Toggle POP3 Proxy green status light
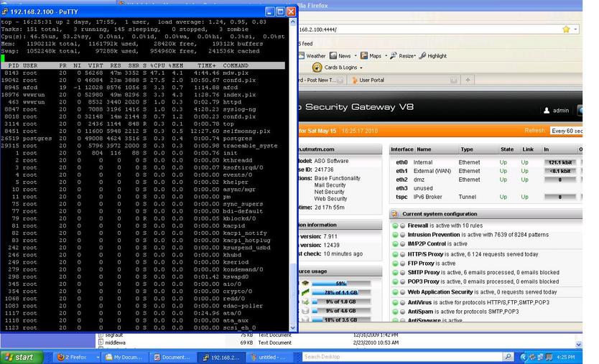Screen dimensions: 599x364 pyautogui.click(x=396, y=282)
